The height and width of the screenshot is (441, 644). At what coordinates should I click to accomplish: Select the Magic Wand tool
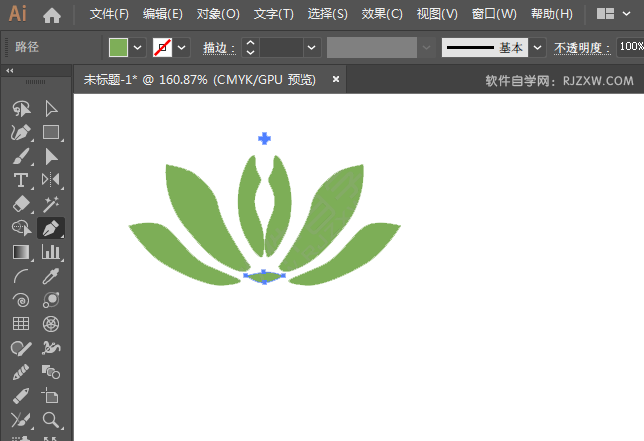point(51,204)
